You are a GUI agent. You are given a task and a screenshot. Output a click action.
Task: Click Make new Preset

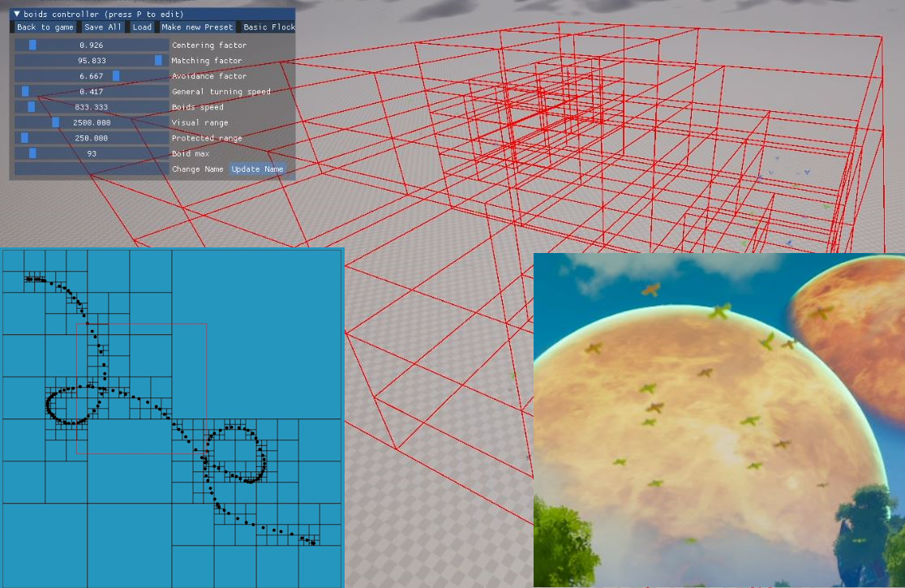(x=197, y=28)
